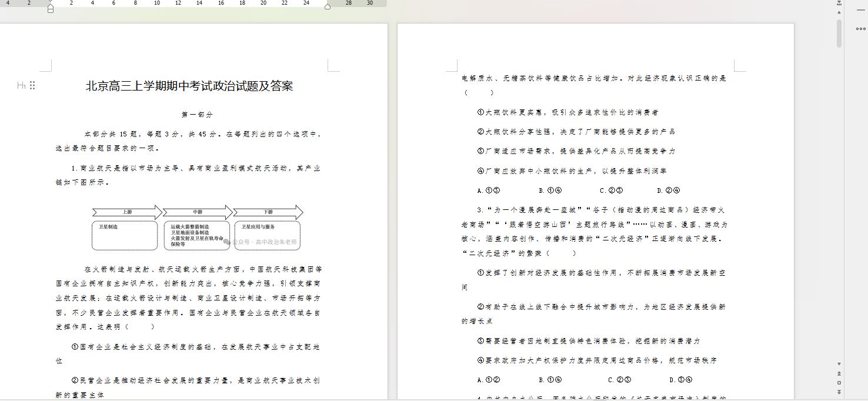Click the browse object selector above the next-page arrows
This screenshot has width=868, height=401.
[x=839, y=383]
